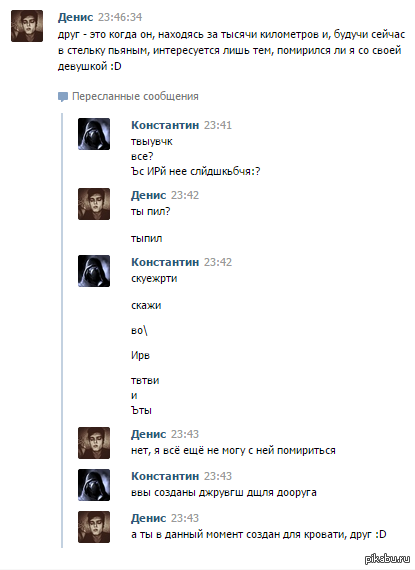Image resolution: width=415 pixels, height=570 pixels.
Task: Select the Пересланные сообщения label
Action: (x=135, y=96)
